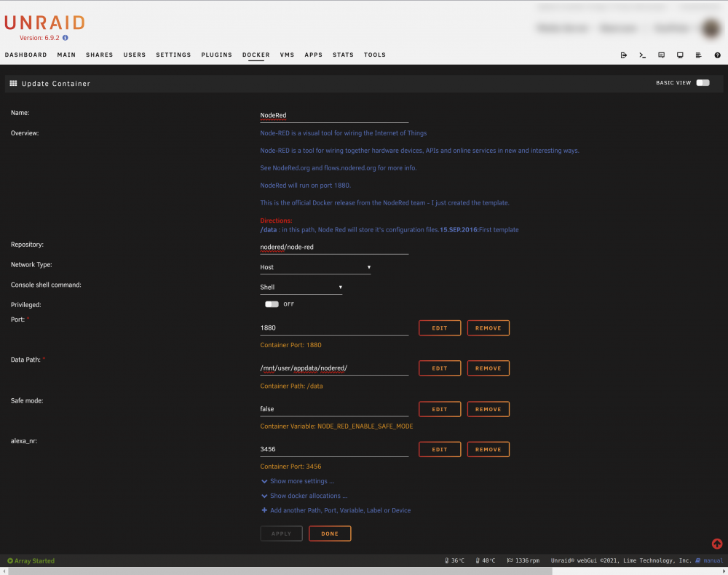Open the Dashboard tab
Screen dimensions: 728x575
pos(26,55)
